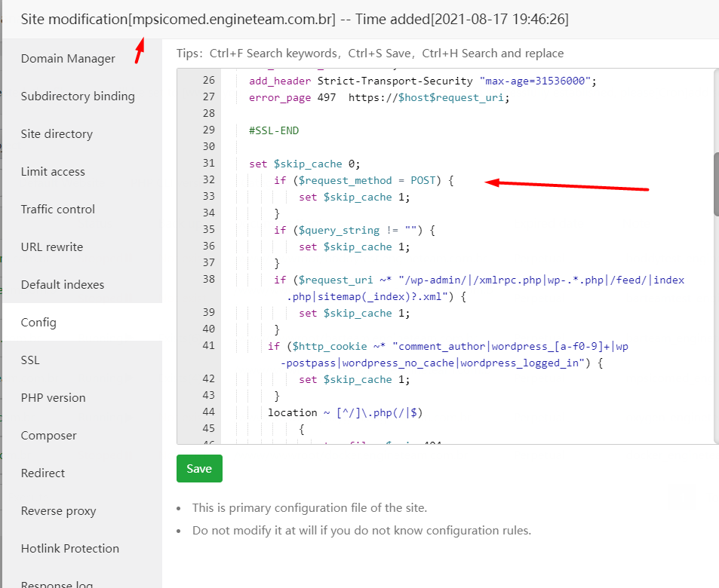This screenshot has width=719, height=588.
Task: Open the Domain Manager section
Action: click(x=68, y=59)
